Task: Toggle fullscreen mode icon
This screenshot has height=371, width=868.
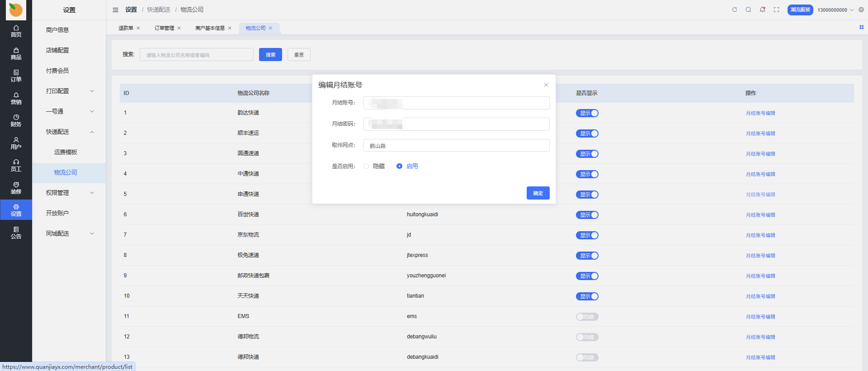Action: click(x=777, y=10)
